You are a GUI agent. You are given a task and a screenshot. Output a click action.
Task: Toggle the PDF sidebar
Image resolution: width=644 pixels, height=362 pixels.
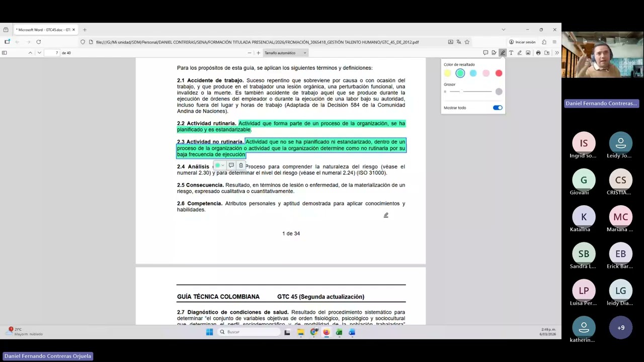(x=5, y=53)
